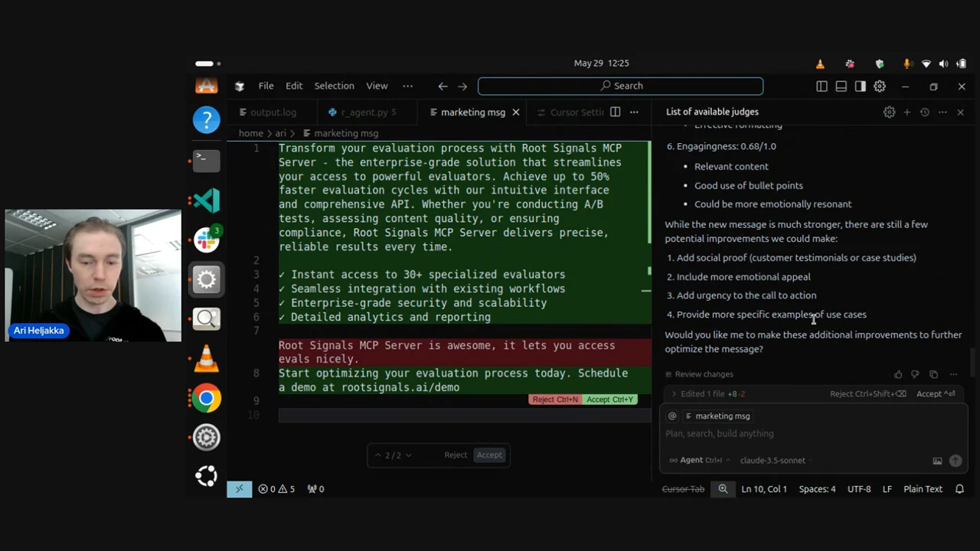Click the shield security tray icon
Viewport: 980px width, 551px height.
879,64
